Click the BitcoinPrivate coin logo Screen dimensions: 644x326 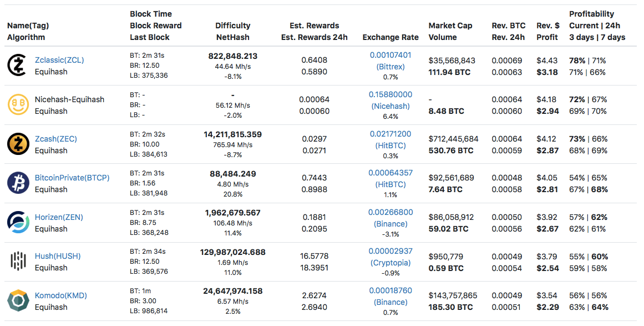[18, 183]
